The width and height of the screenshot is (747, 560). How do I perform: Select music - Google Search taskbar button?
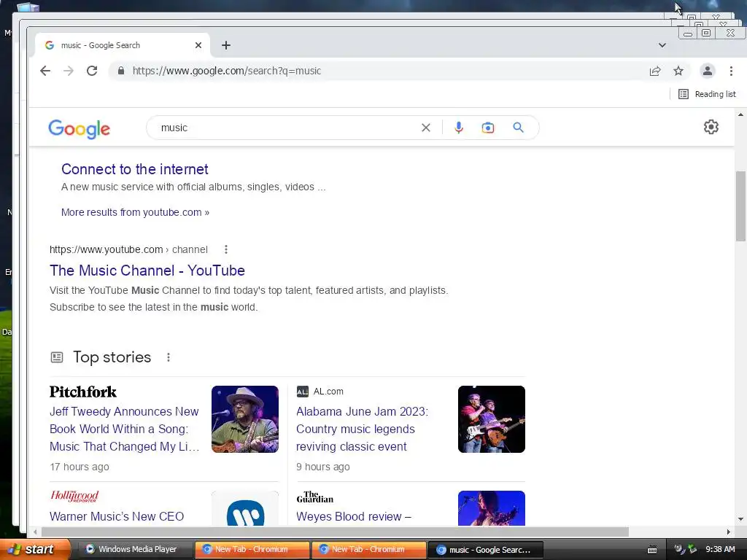pos(485,550)
